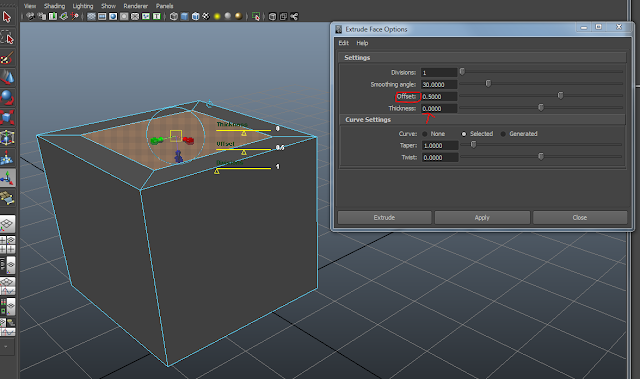This screenshot has height=379, width=640.
Task: Switch to four-view panel layout
Action: point(7,244)
